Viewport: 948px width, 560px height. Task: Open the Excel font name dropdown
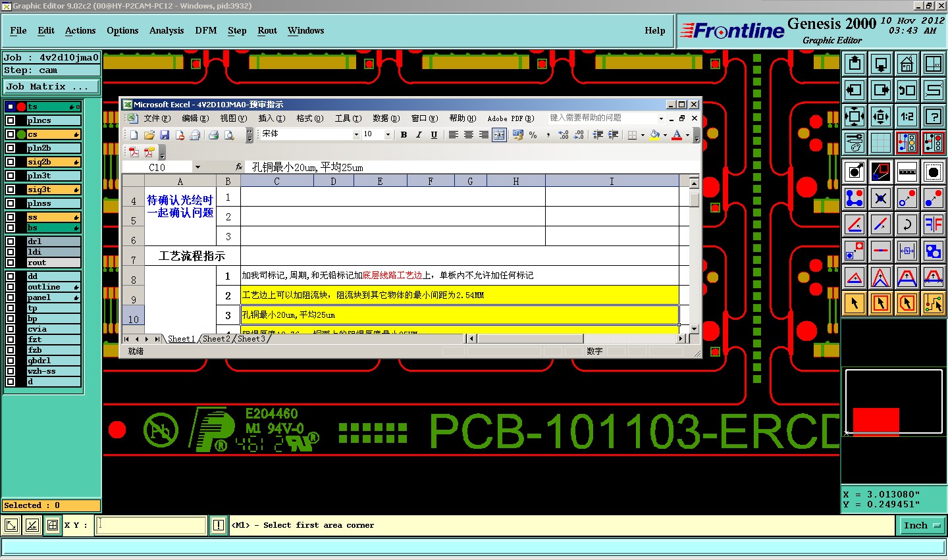click(x=356, y=135)
